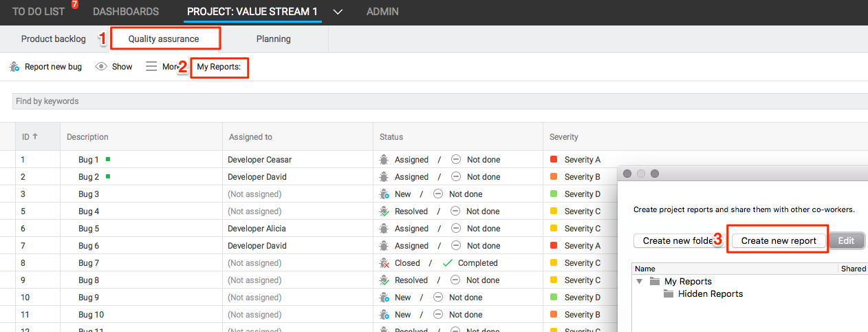Open the Product backlog tab
Image resolution: width=868 pixels, height=332 pixels.
tap(54, 39)
